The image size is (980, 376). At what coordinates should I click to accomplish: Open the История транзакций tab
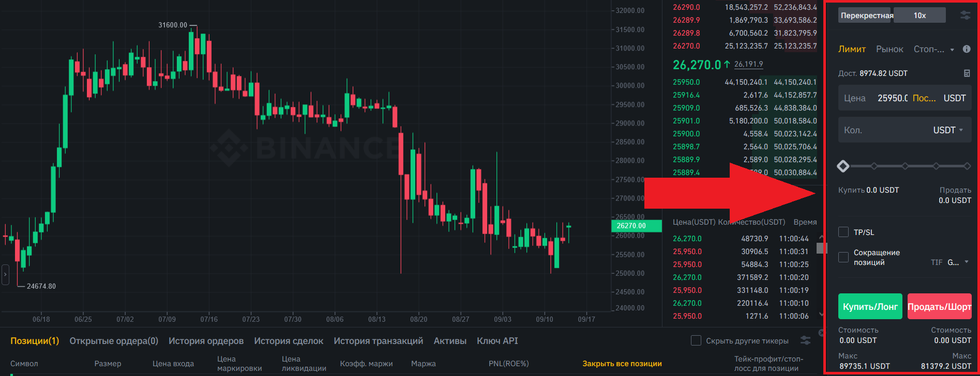point(378,341)
